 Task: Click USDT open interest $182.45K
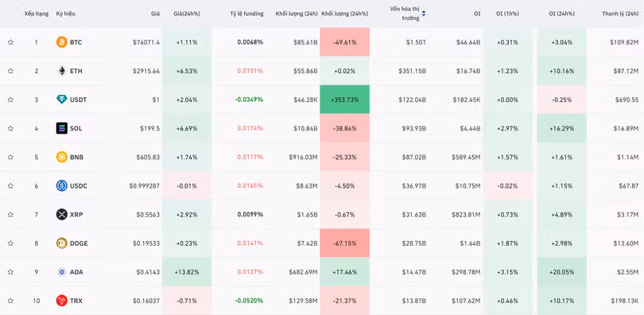pos(467,99)
